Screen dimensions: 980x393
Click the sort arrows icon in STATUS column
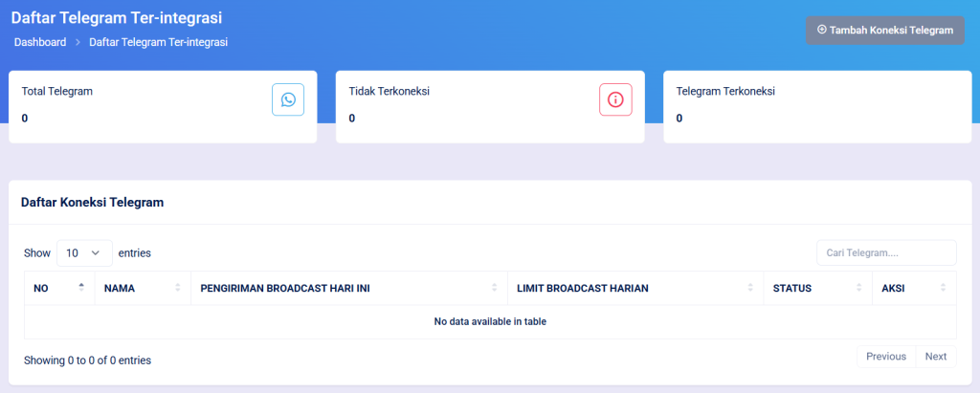(857, 288)
